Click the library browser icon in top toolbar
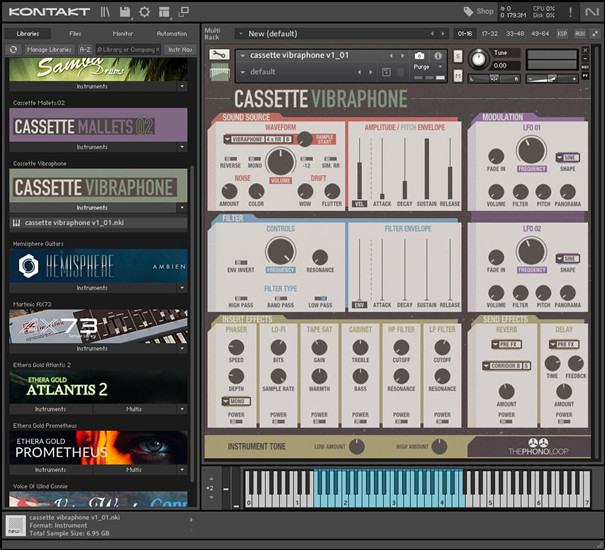Image resolution: width=605 pixels, height=550 pixels. (x=105, y=12)
